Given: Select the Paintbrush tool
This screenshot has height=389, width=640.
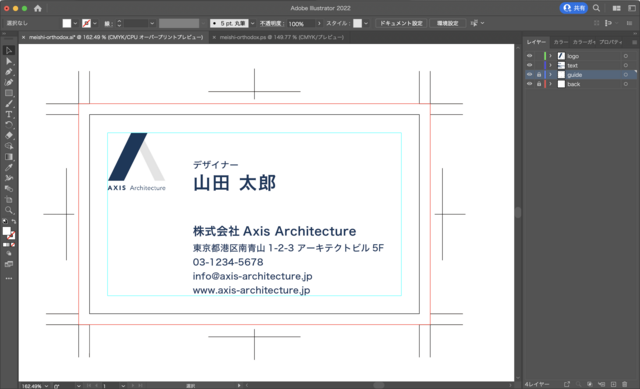Looking at the screenshot, I should point(9,104).
